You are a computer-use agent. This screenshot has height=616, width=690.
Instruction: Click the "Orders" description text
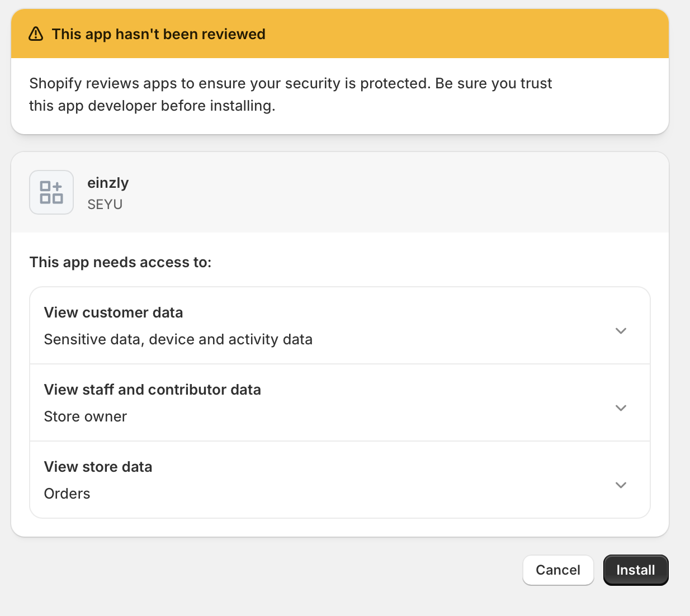click(67, 494)
